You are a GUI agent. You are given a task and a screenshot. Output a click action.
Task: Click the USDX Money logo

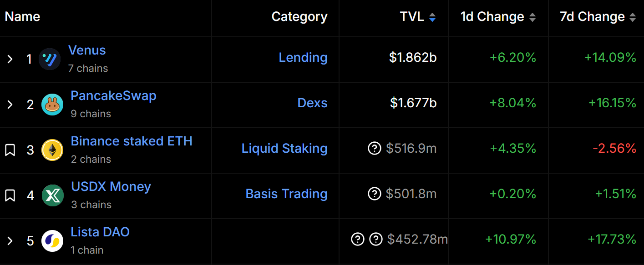(52, 195)
